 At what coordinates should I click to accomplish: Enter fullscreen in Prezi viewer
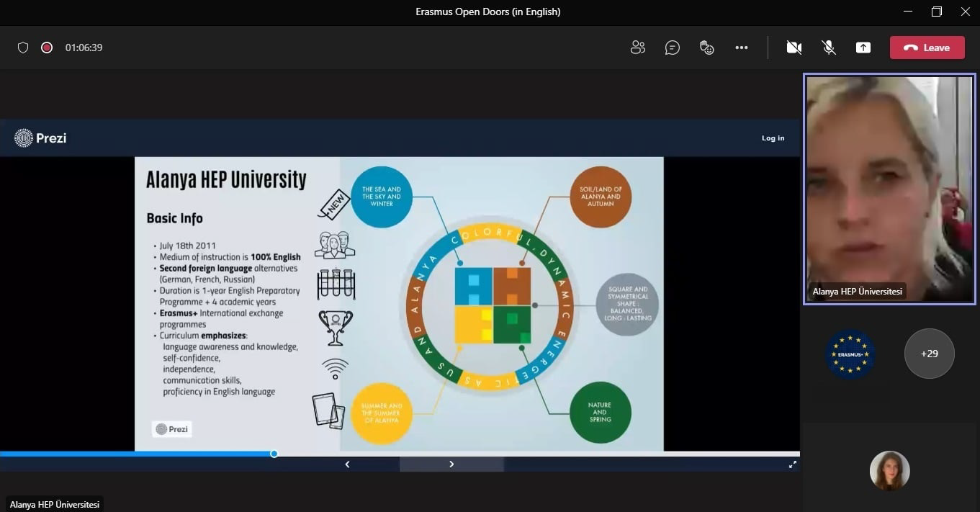click(x=792, y=464)
